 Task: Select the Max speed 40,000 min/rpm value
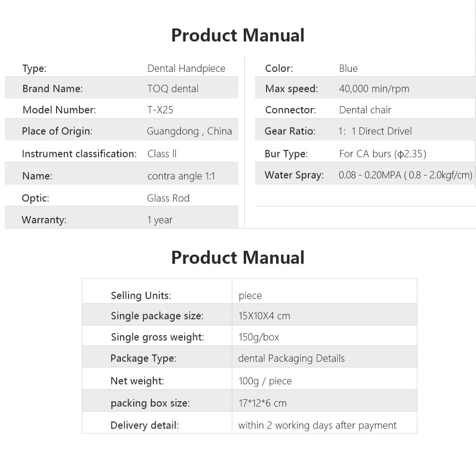pos(374,89)
